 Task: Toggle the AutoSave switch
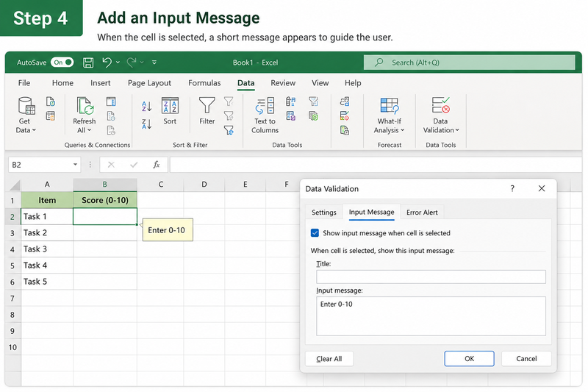pyautogui.click(x=62, y=63)
